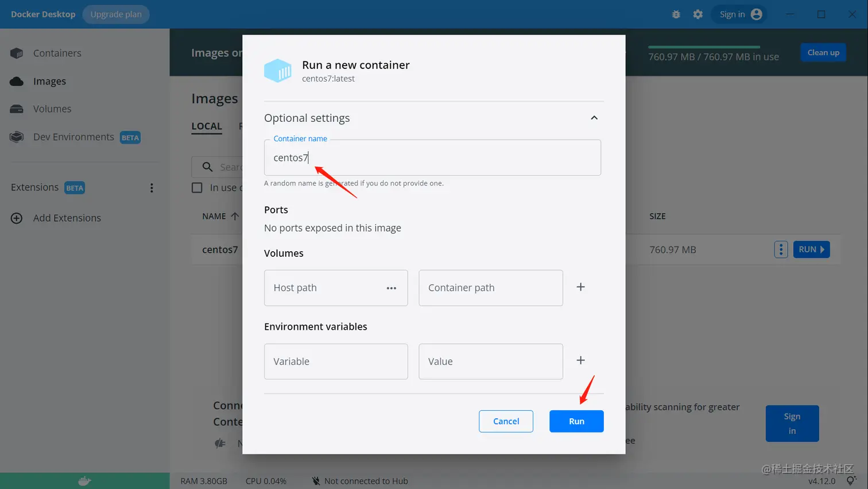This screenshot has width=868, height=489.
Task: Click Add Extensions link
Action: 67,218
